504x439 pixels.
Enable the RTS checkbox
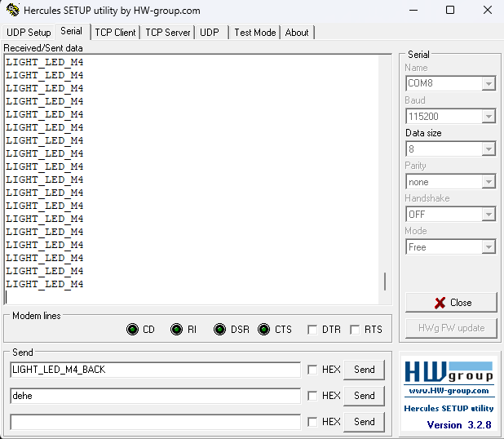pos(355,330)
